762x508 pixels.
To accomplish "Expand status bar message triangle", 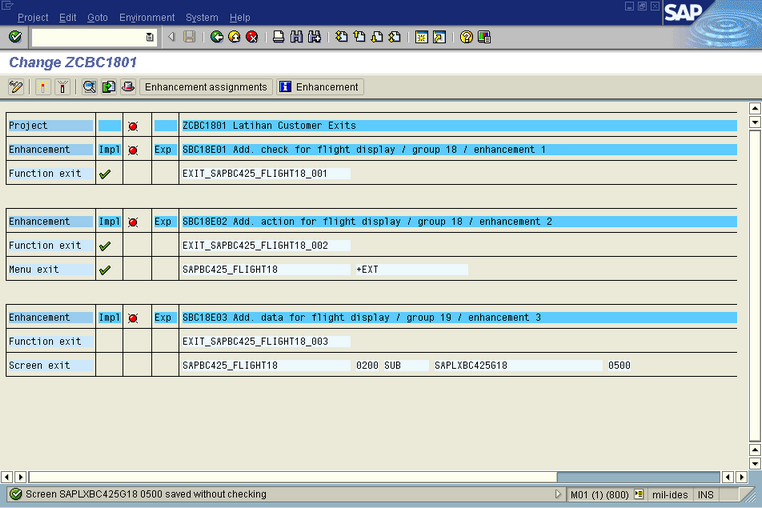I will click(x=558, y=494).
